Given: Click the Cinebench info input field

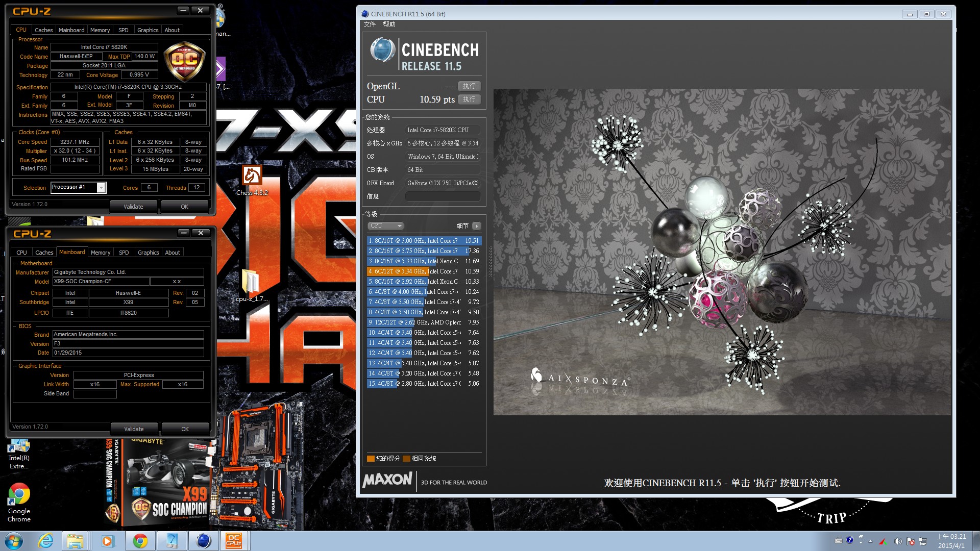Looking at the screenshot, I should click(x=443, y=196).
